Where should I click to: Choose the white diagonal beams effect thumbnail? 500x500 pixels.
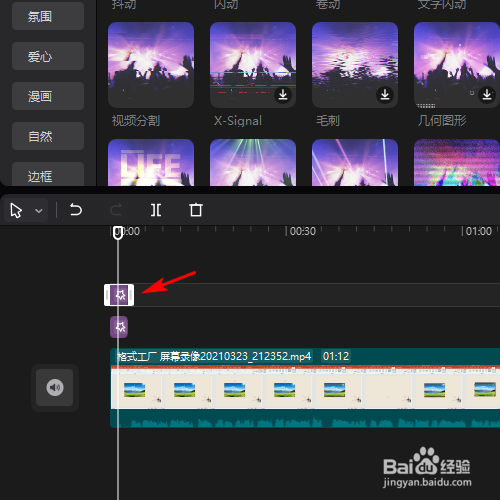(x=355, y=163)
